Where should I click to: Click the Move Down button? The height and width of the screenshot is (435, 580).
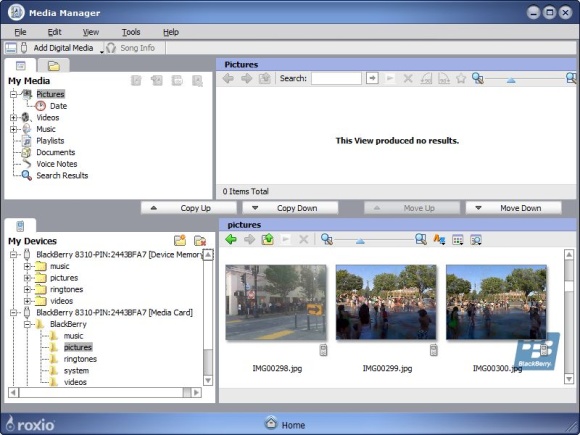[513, 208]
